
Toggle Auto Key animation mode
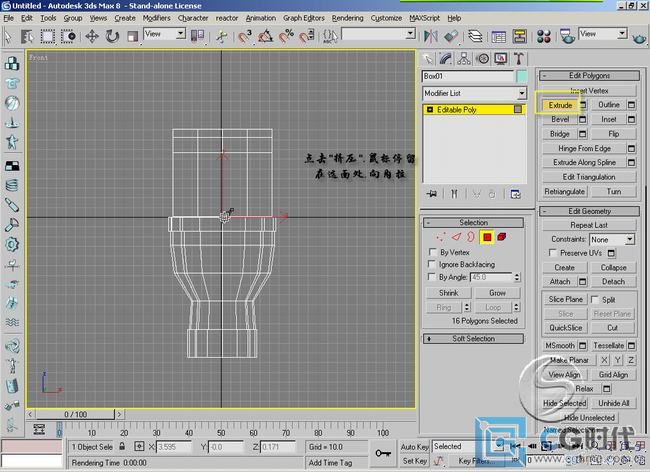coord(414,447)
